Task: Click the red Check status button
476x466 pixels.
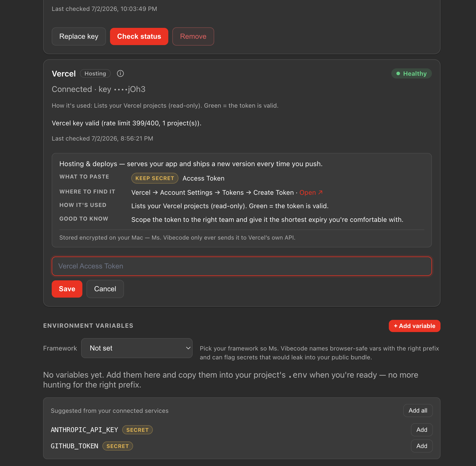Action: click(139, 36)
